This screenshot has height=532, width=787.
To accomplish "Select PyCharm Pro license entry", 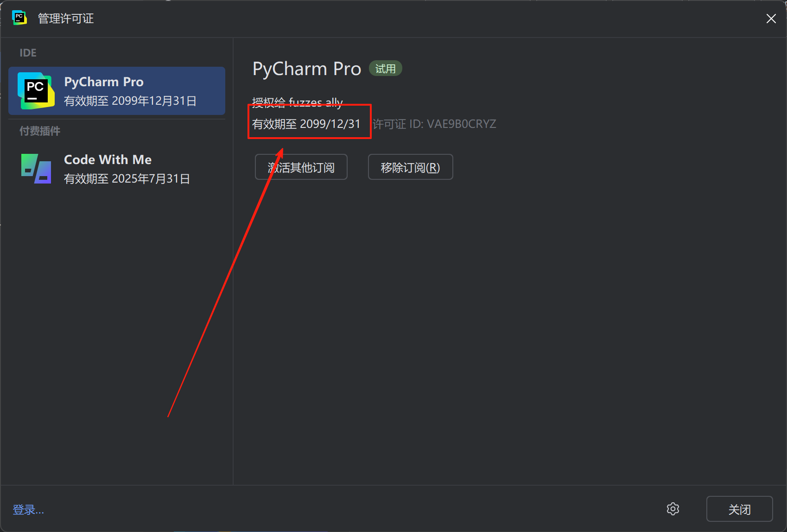I will 117,91.
